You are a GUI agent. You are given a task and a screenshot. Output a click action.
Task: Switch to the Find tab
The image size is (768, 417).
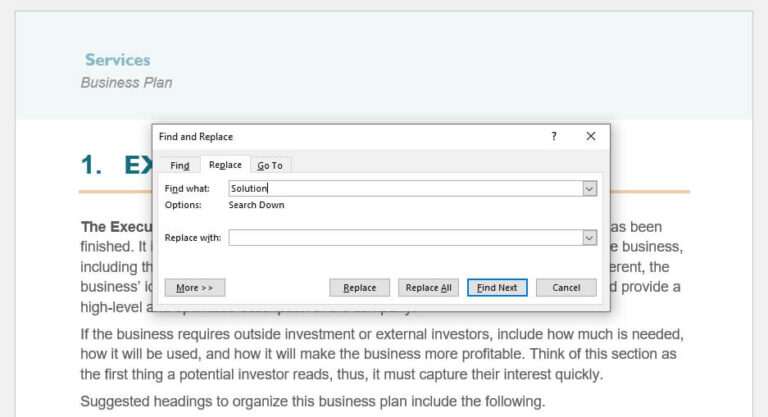[x=179, y=165]
